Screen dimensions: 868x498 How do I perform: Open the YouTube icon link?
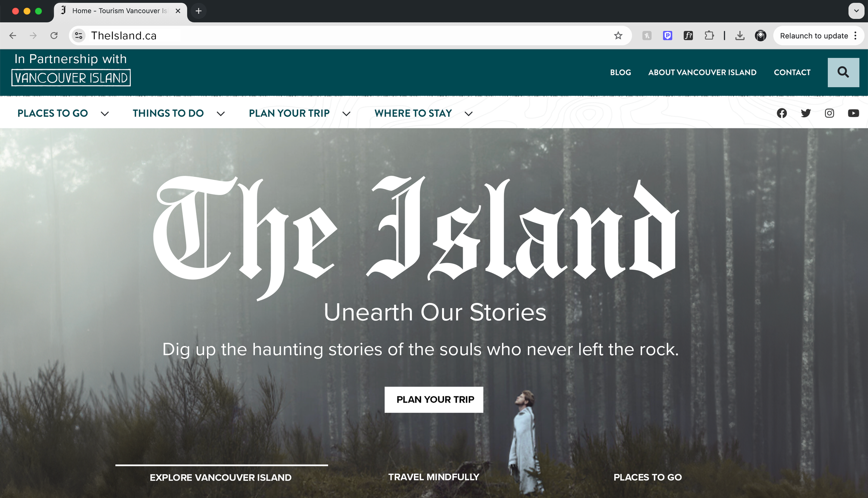coord(853,113)
